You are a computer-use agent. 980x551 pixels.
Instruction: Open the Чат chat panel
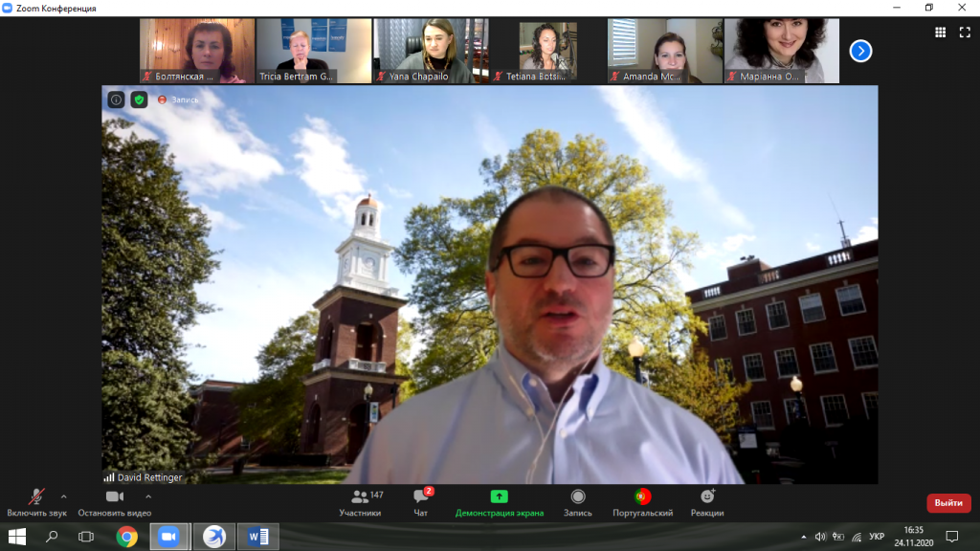click(x=421, y=503)
